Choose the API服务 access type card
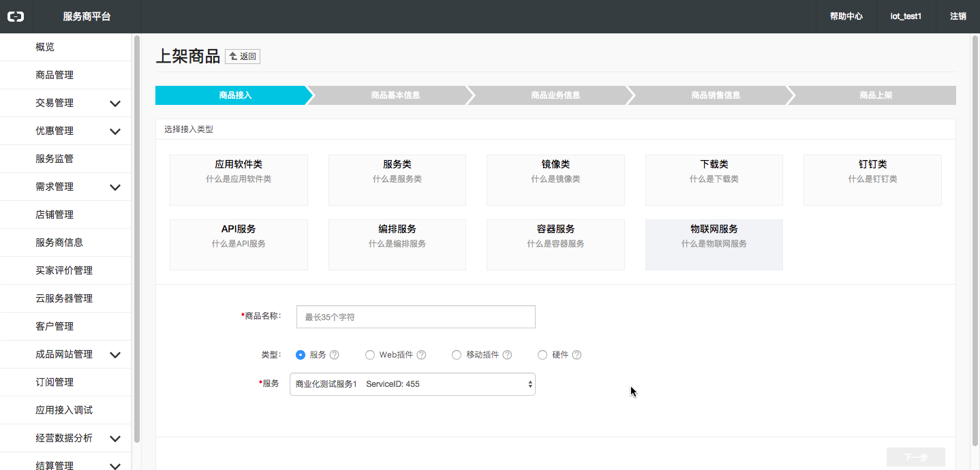 [239, 245]
